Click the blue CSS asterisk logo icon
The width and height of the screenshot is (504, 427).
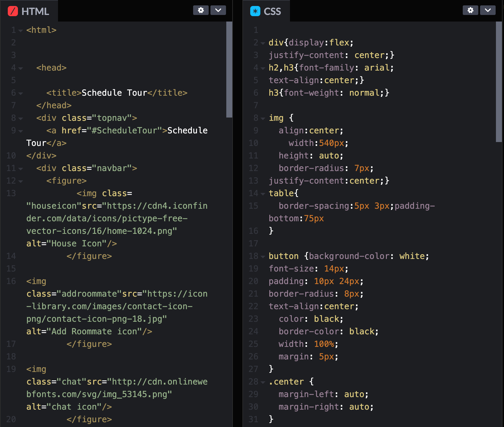[x=255, y=11]
